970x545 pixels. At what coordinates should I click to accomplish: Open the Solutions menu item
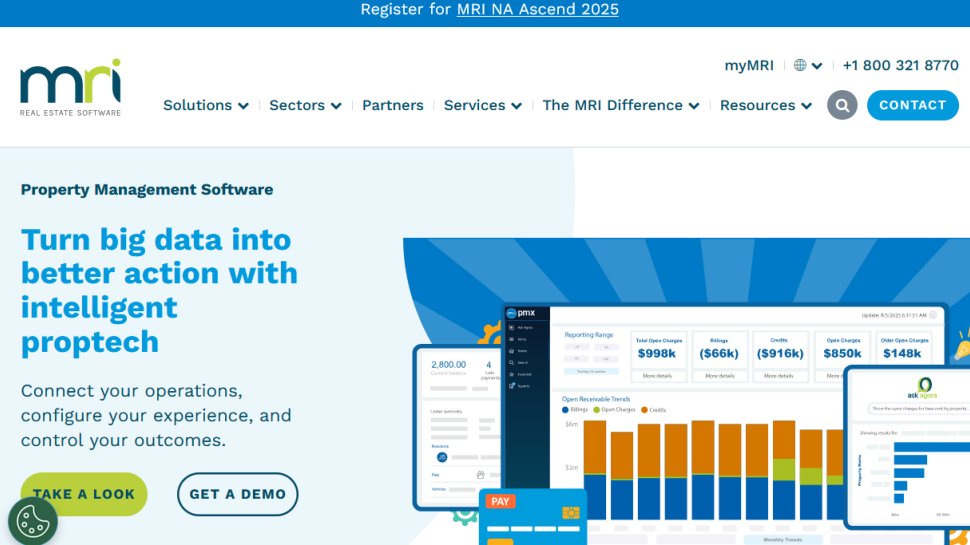197,105
